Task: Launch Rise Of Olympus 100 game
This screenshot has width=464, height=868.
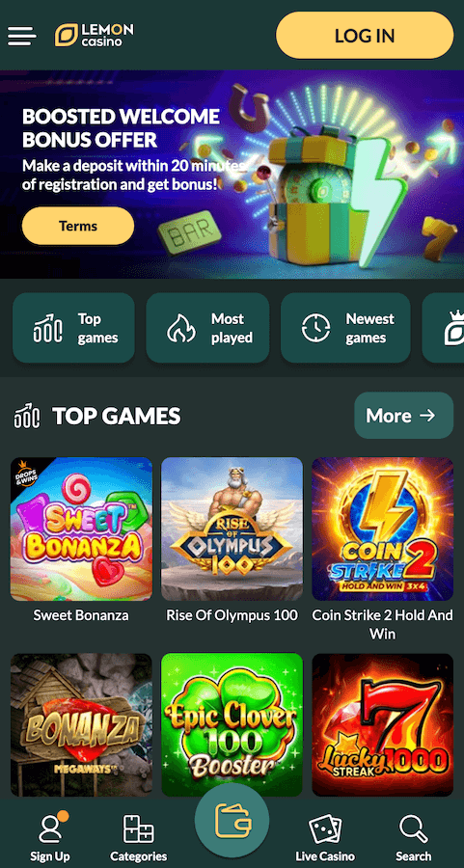Action: (x=232, y=529)
